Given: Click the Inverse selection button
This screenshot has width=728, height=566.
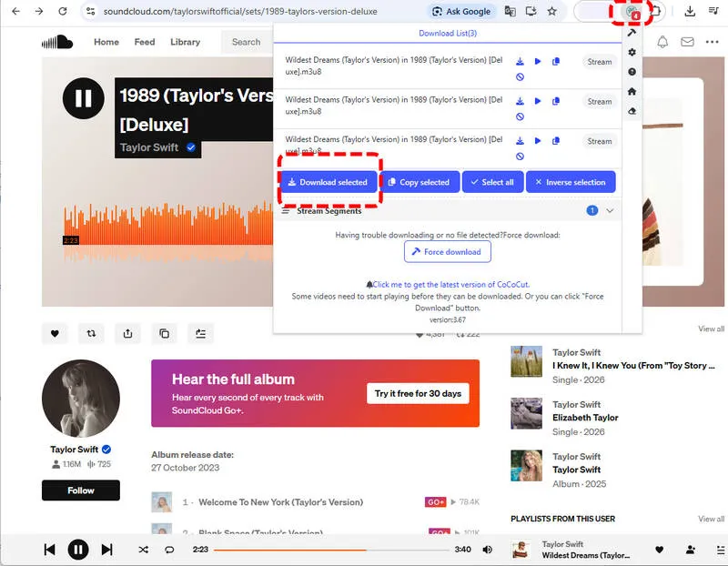Looking at the screenshot, I should tap(571, 182).
